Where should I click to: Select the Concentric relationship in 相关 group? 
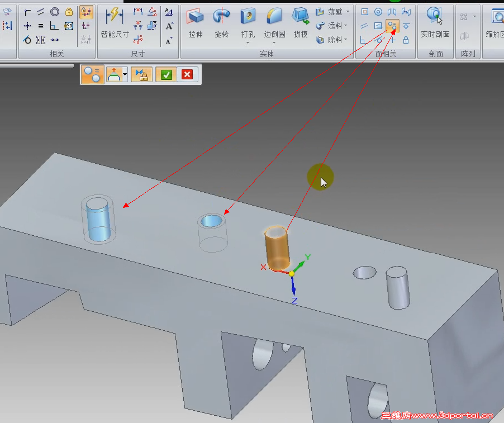pos(55,12)
